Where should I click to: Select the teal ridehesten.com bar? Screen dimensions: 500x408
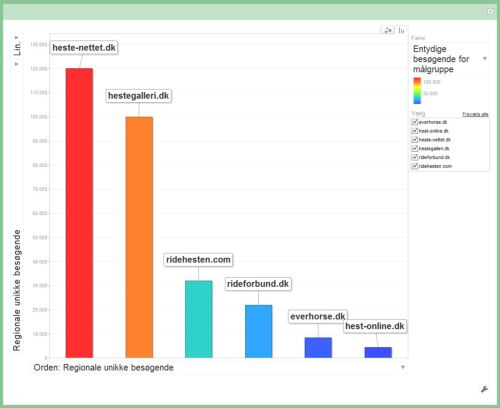click(x=199, y=319)
